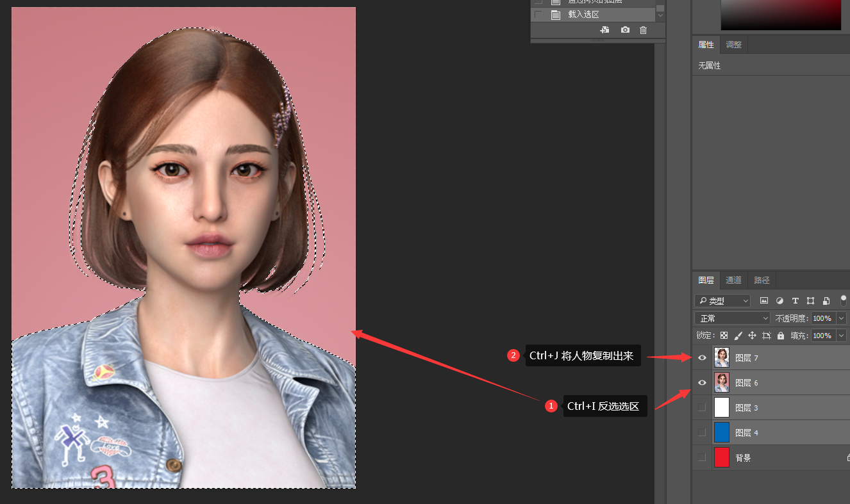Click the lock position move icon
This screenshot has width=850, height=504.
coord(752,336)
